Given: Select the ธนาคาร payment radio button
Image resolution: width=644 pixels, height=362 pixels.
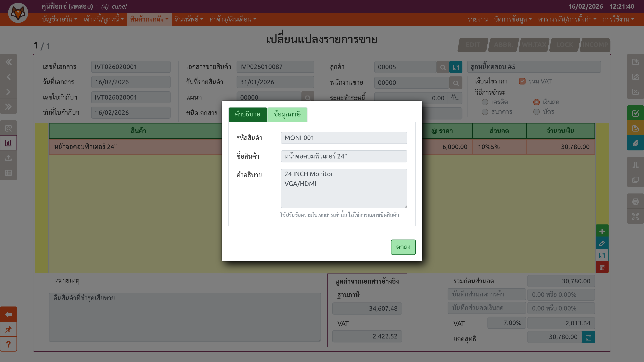Looking at the screenshot, I should (x=485, y=112).
